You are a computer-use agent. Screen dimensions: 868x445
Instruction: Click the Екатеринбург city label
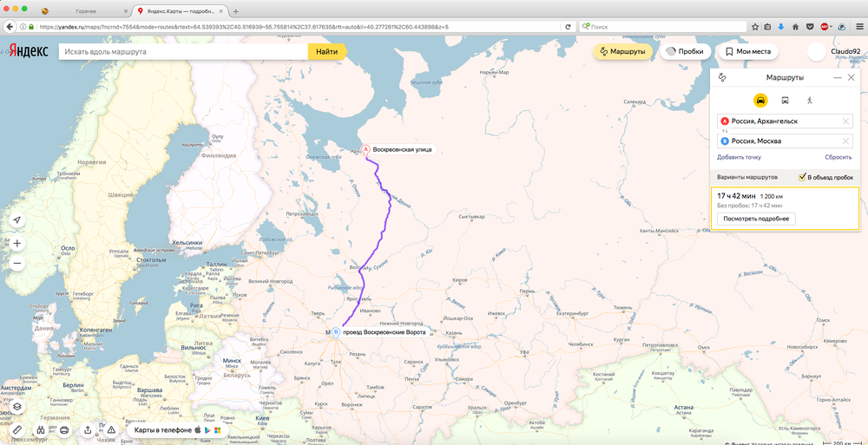(x=570, y=314)
